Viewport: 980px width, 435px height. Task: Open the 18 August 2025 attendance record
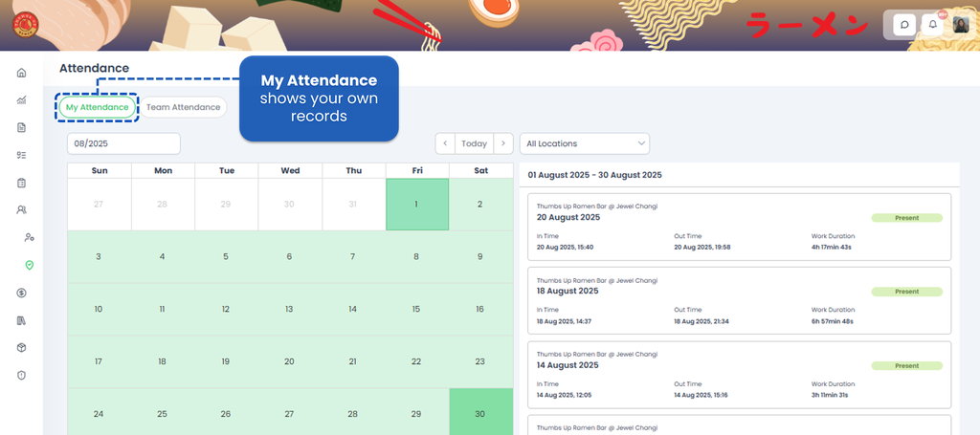pos(739,300)
